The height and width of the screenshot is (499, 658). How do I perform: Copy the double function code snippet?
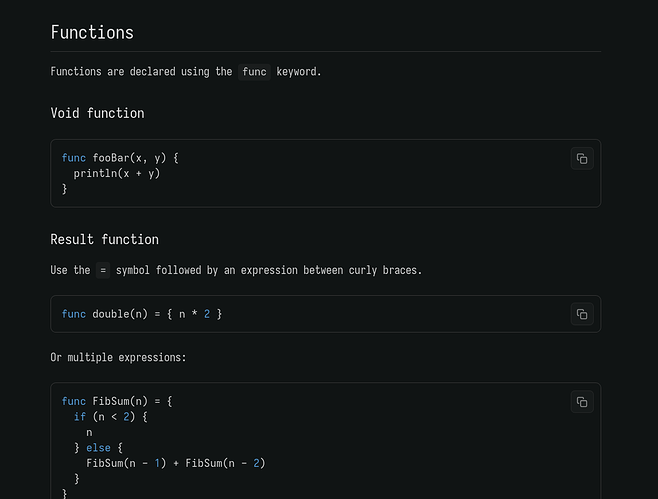point(582,314)
